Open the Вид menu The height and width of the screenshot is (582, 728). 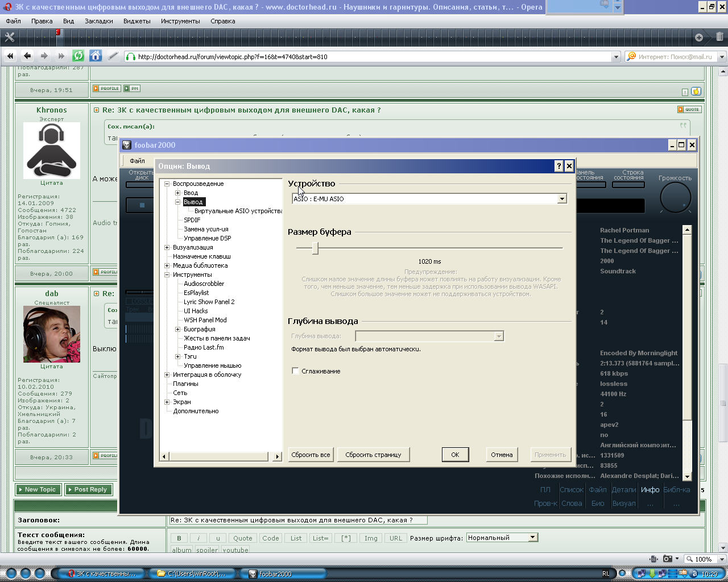tap(68, 21)
